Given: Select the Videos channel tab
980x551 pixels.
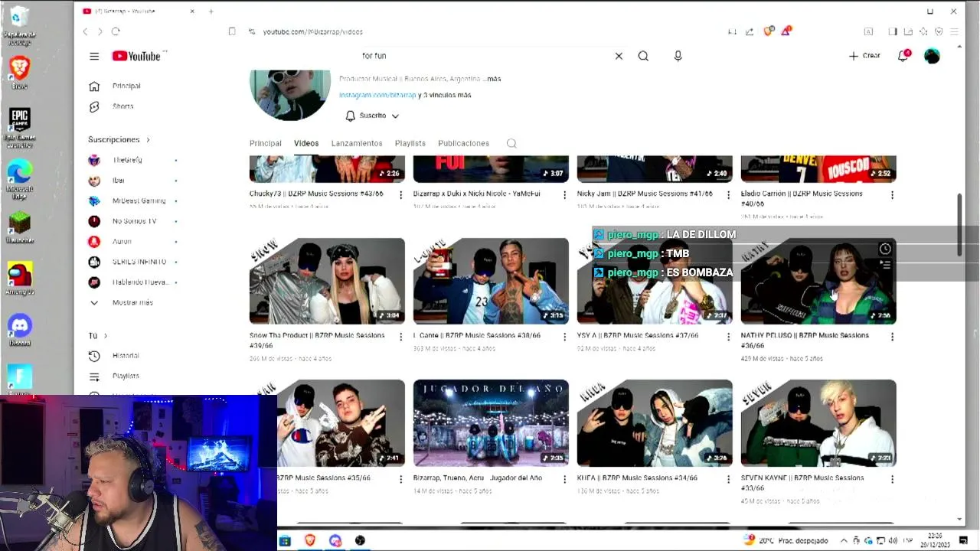Looking at the screenshot, I should 306,143.
